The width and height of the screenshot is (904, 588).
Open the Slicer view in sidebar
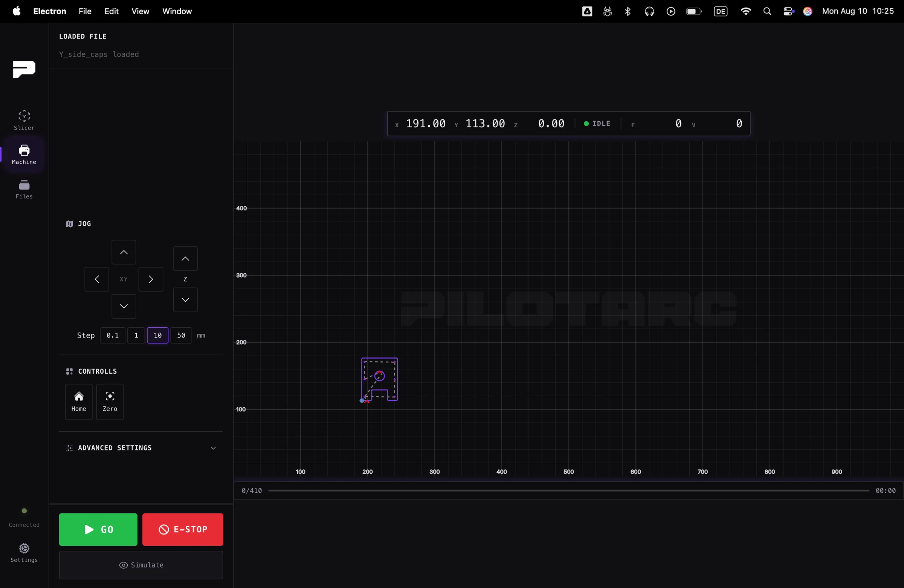[24, 120]
